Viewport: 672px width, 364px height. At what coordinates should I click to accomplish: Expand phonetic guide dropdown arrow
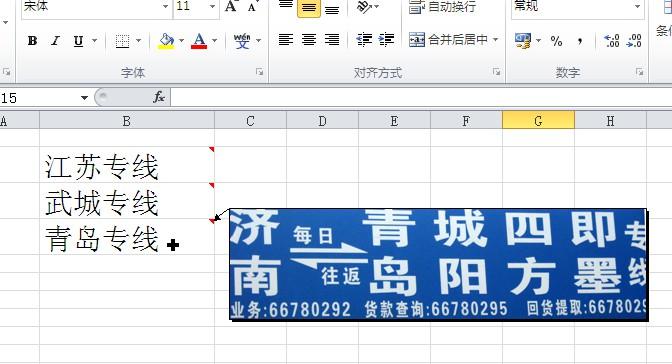coord(258,41)
